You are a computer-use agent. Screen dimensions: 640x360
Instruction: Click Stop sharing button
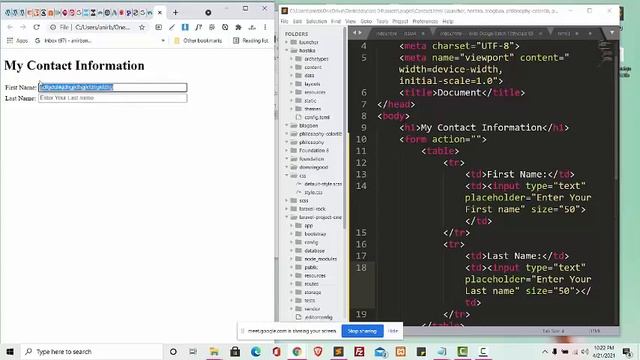coord(362,331)
